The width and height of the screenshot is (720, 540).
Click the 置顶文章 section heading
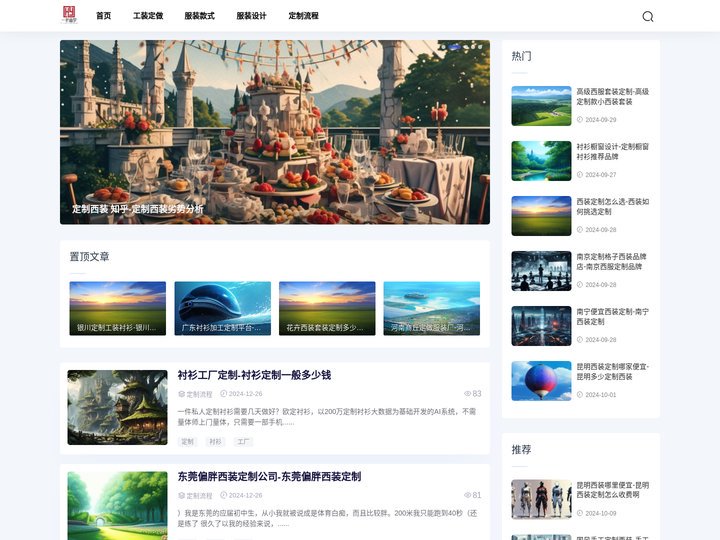[90, 257]
